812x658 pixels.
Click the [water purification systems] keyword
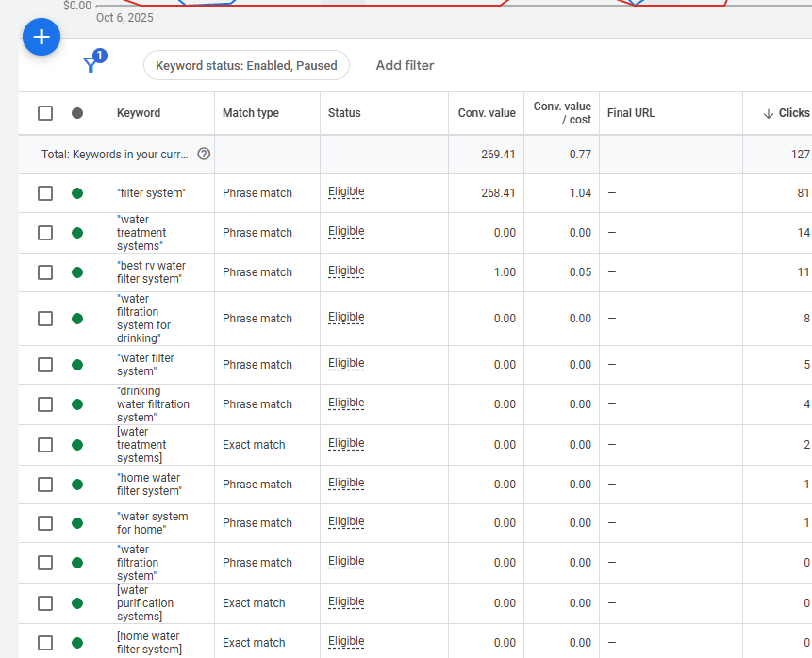click(x=145, y=603)
